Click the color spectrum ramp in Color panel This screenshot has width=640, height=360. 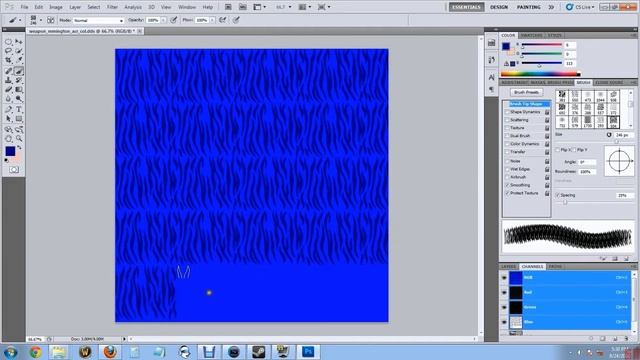(540, 74)
